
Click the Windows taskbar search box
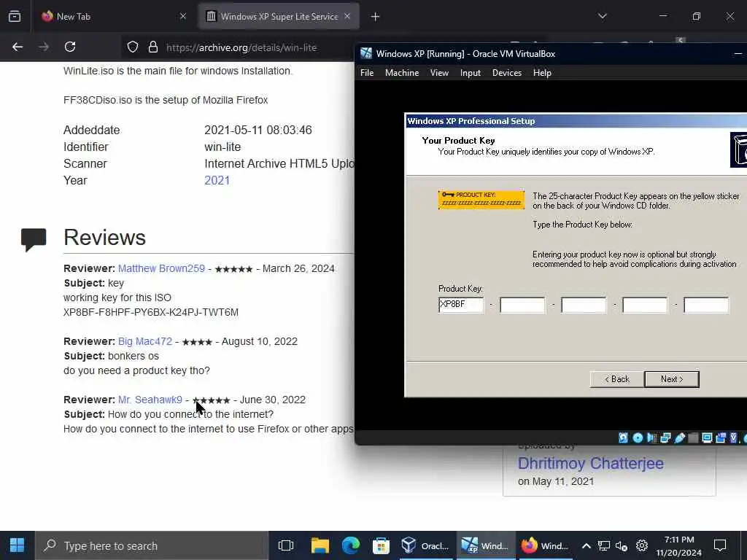[152, 545]
